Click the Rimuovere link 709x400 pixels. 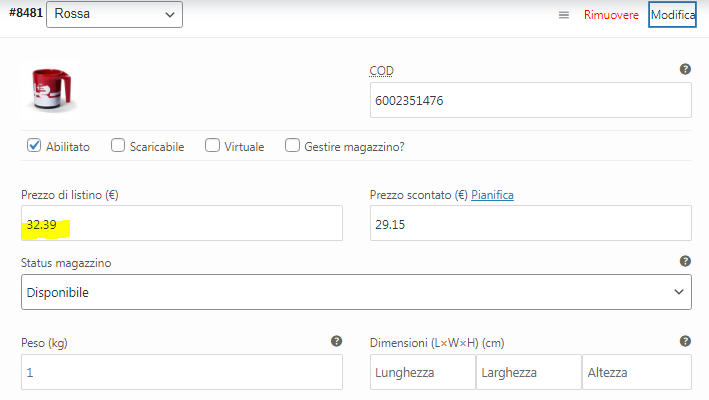611,15
